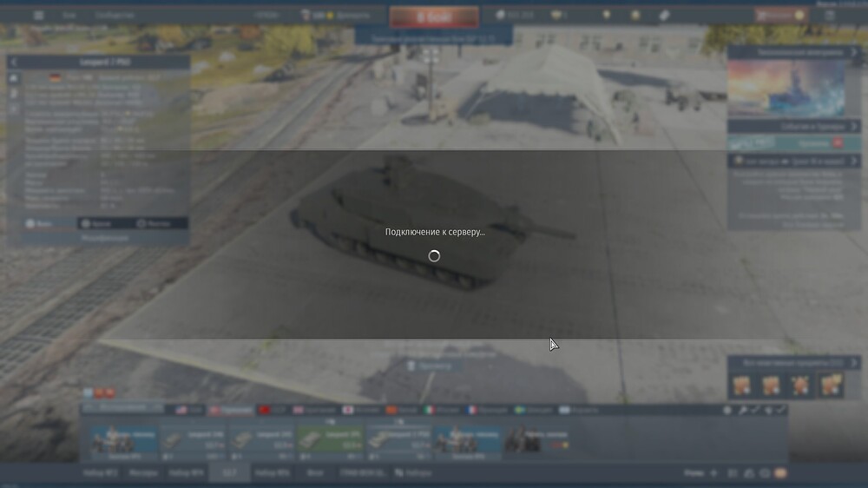Open 'Модификации' for the Leopard 2 PSO
This screenshot has height=488, width=868.
[x=104, y=237]
